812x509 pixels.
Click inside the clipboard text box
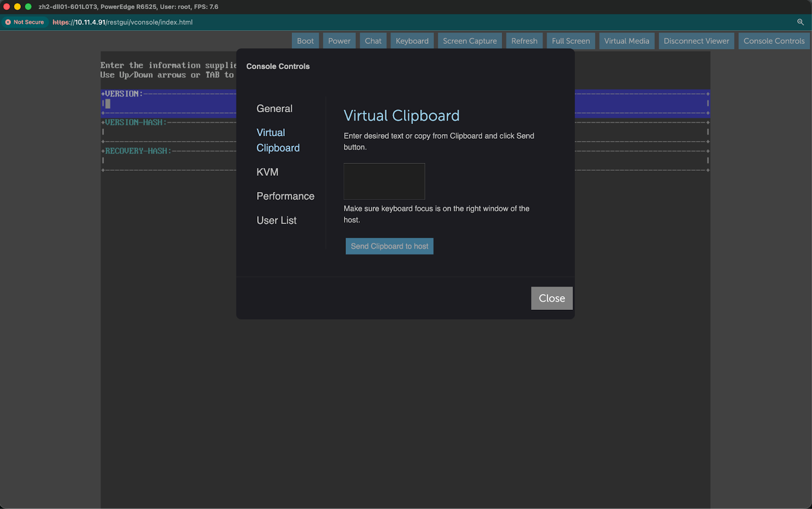coord(384,181)
